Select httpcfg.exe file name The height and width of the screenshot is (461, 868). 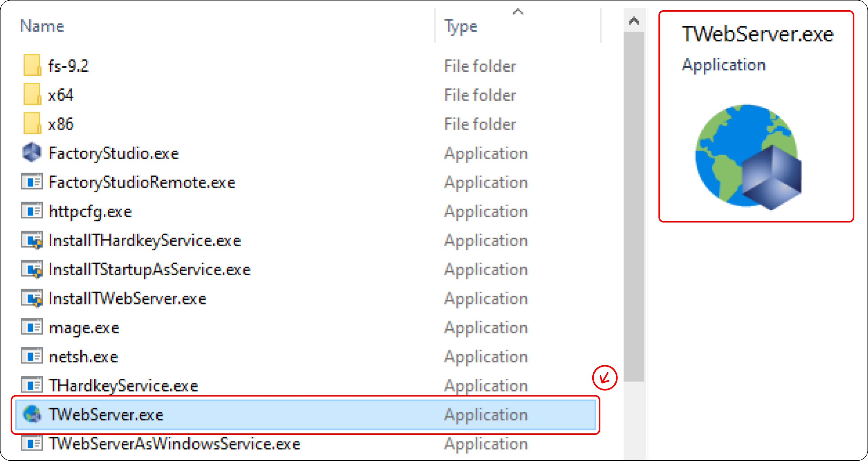(x=90, y=212)
